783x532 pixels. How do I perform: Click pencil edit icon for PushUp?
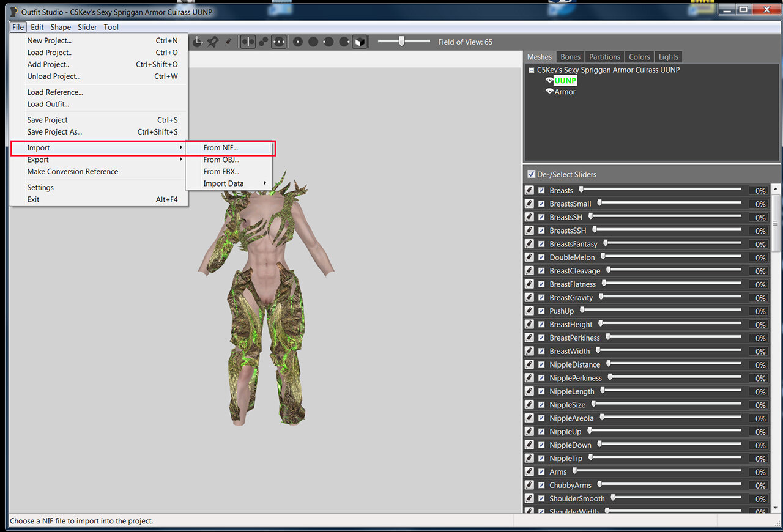pyautogui.click(x=530, y=311)
